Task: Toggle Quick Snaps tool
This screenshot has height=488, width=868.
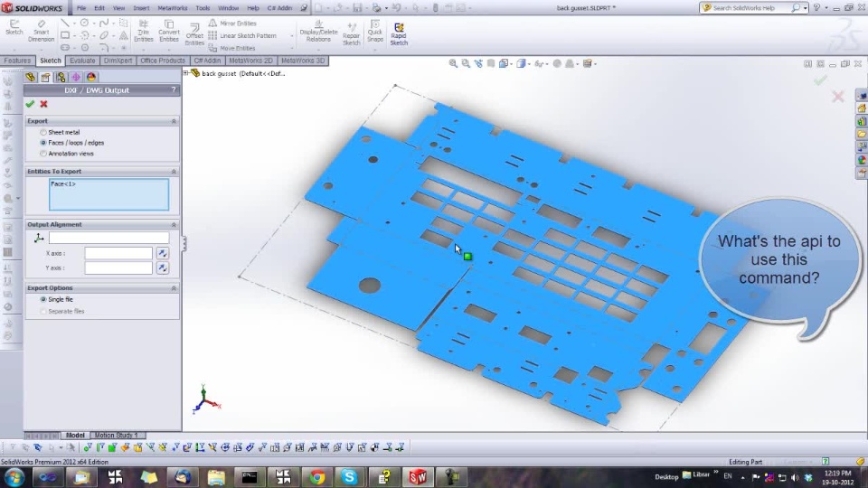Action: pyautogui.click(x=374, y=31)
